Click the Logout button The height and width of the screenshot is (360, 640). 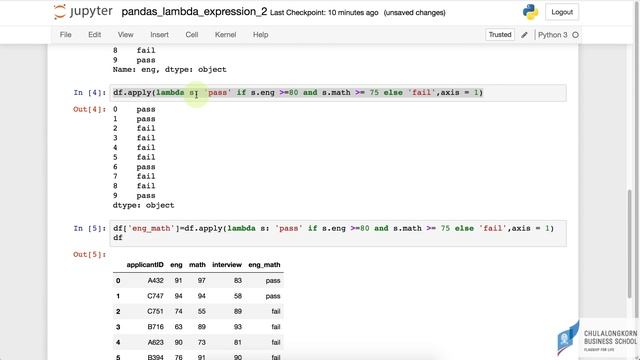point(562,12)
